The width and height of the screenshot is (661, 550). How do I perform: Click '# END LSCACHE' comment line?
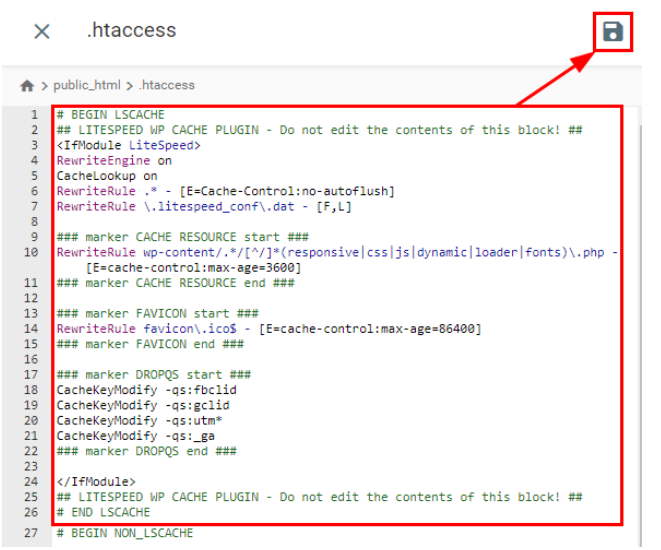[103, 512]
